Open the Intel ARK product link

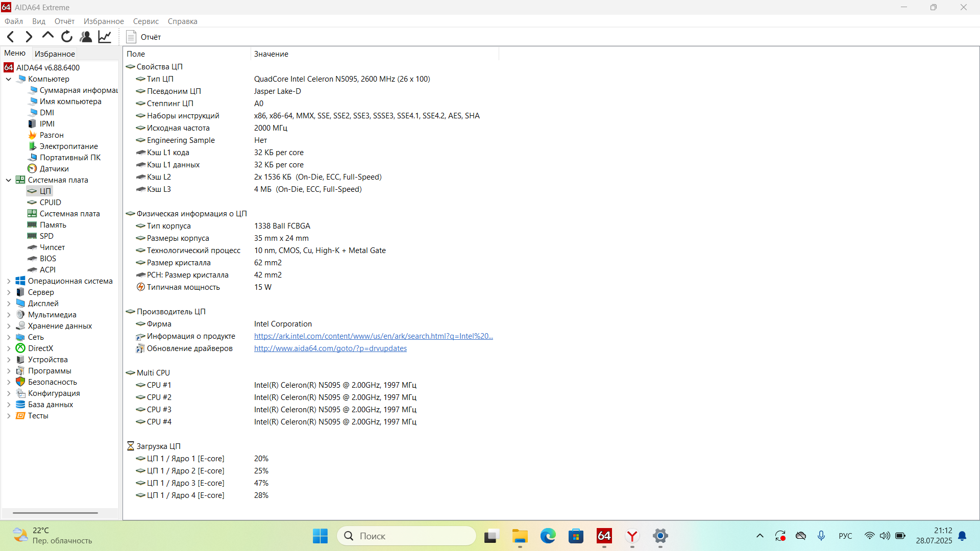click(373, 336)
